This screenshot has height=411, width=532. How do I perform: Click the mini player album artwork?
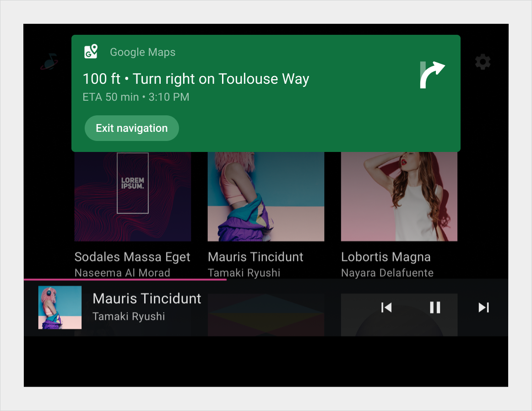point(60,308)
